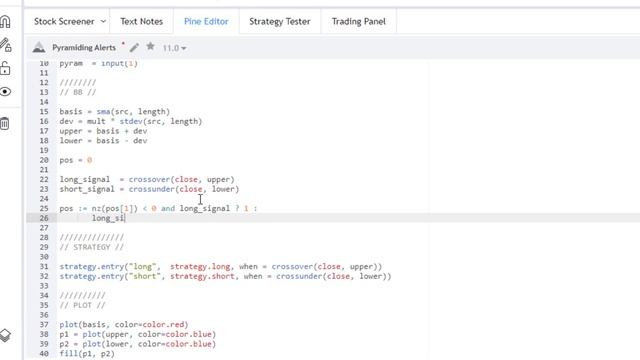This screenshot has height=360, width=640.
Task: Click 'pos := nz(pos[1])' on line 25
Action: tap(100, 209)
